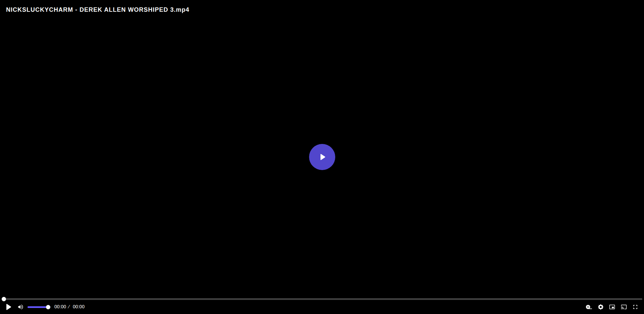The height and width of the screenshot is (314, 644).
Task: Click the ".mp4" extension in the title
Action: click(182, 10)
